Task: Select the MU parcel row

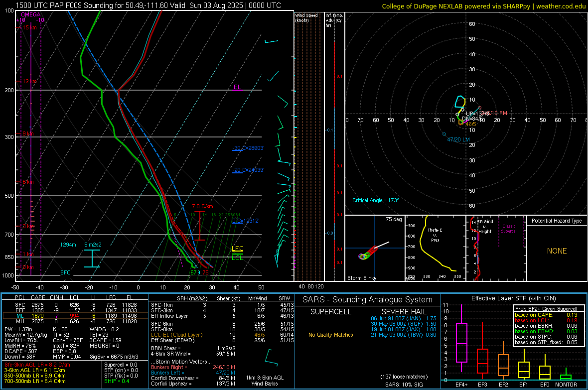Action: point(75,321)
